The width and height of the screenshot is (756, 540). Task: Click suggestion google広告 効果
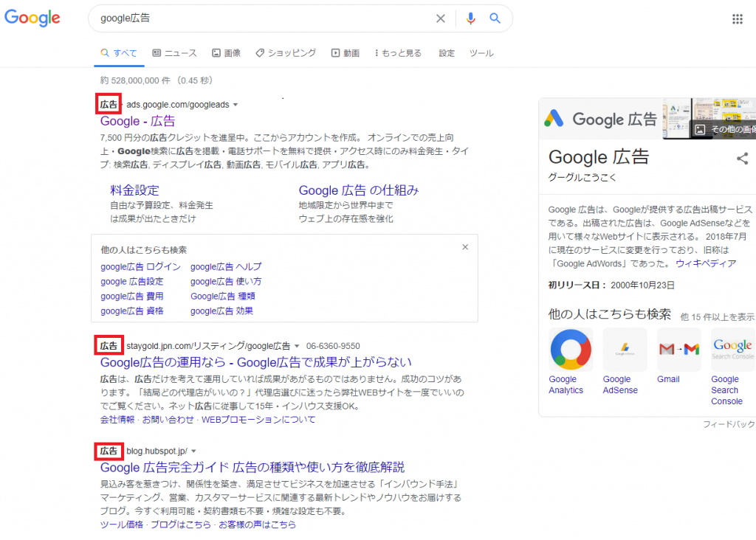point(221,311)
